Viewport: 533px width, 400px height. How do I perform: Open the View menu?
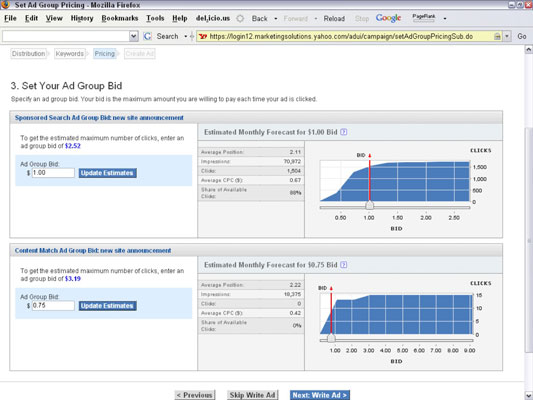click(x=54, y=18)
